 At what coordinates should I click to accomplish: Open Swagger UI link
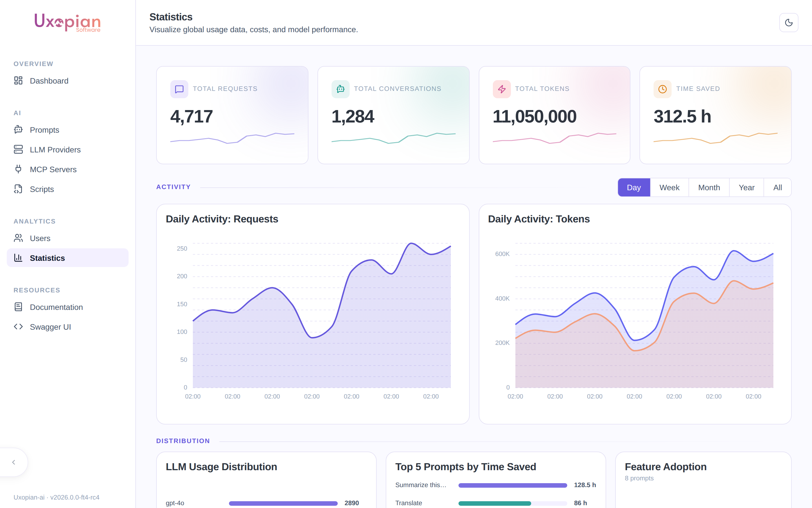coord(67,327)
